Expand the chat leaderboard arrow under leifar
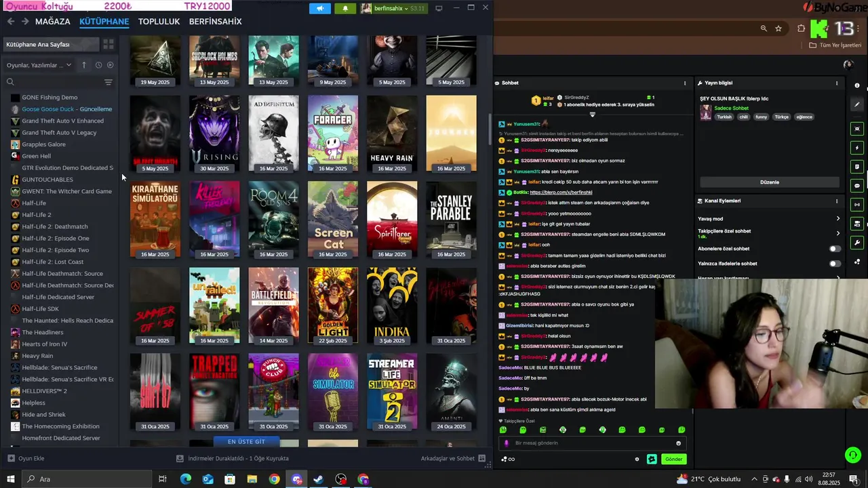 592,115
